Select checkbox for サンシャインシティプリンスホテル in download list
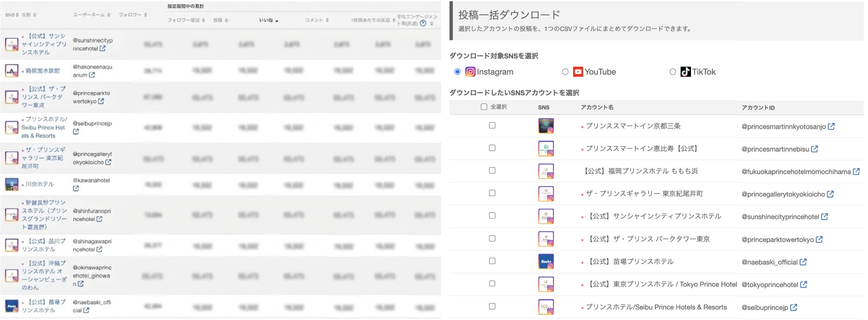 click(492, 216)
